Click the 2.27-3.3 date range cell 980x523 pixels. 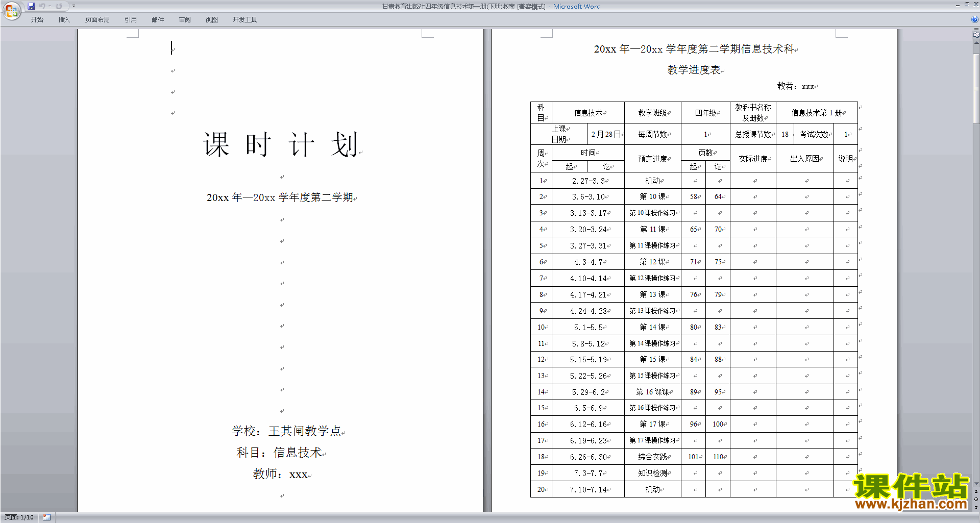[588, 181]
